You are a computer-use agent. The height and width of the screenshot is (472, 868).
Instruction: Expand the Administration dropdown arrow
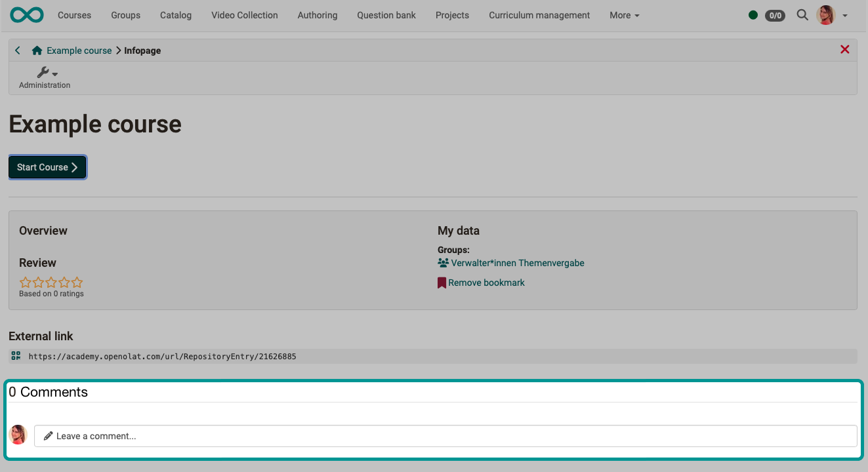[x=55, y=73]
